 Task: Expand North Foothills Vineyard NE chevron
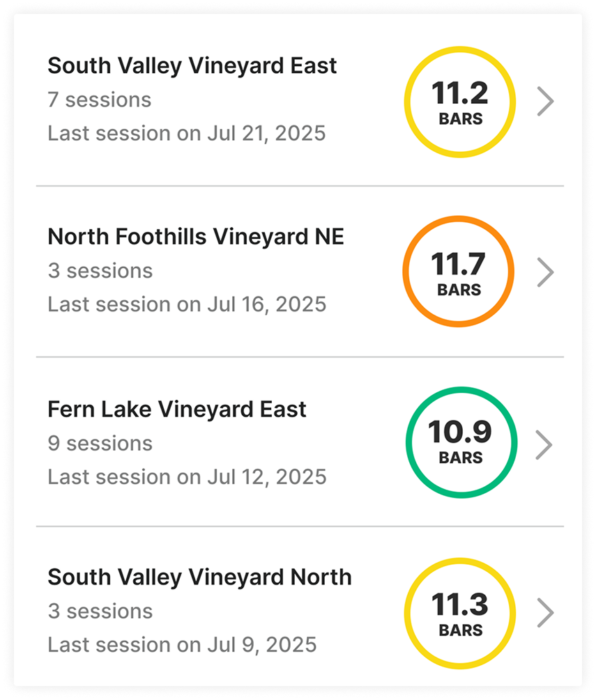click(546, 272)
